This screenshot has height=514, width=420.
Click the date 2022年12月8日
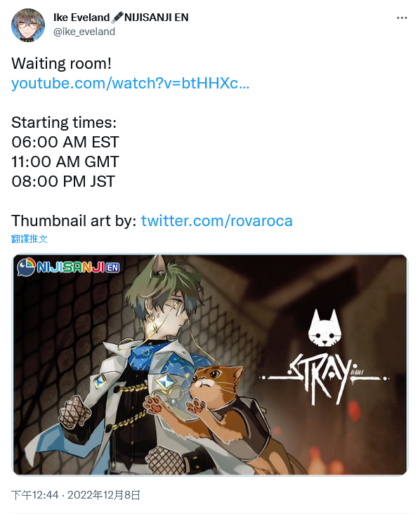click(104, 494)
